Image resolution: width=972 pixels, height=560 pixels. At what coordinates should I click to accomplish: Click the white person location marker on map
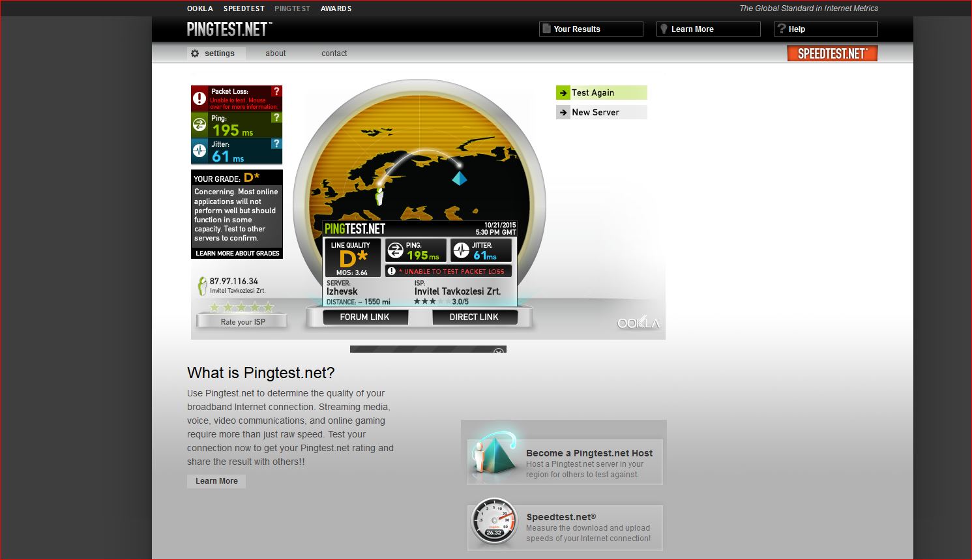[x=379, y=196]
